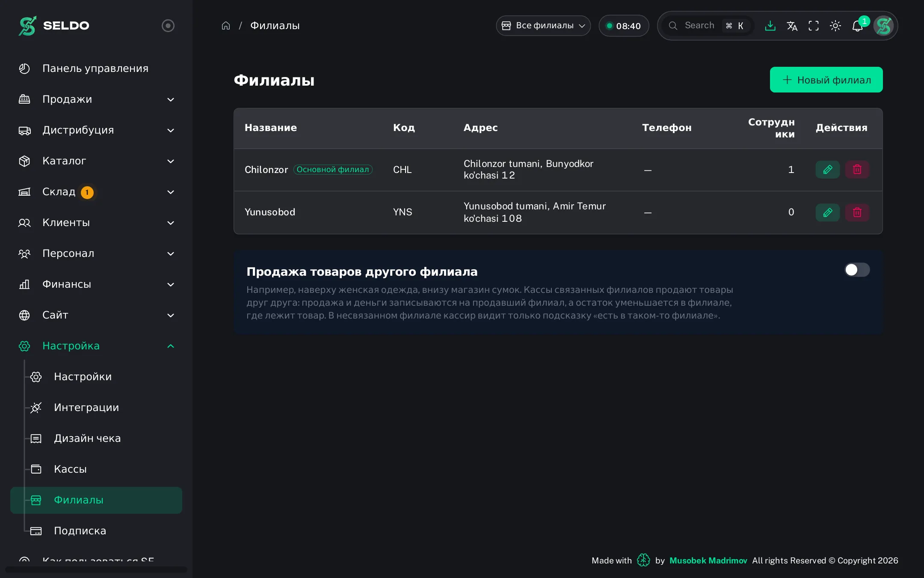
Task: Click the Search field in top bar
Action: pyautogui.click(x=709, y=26)
